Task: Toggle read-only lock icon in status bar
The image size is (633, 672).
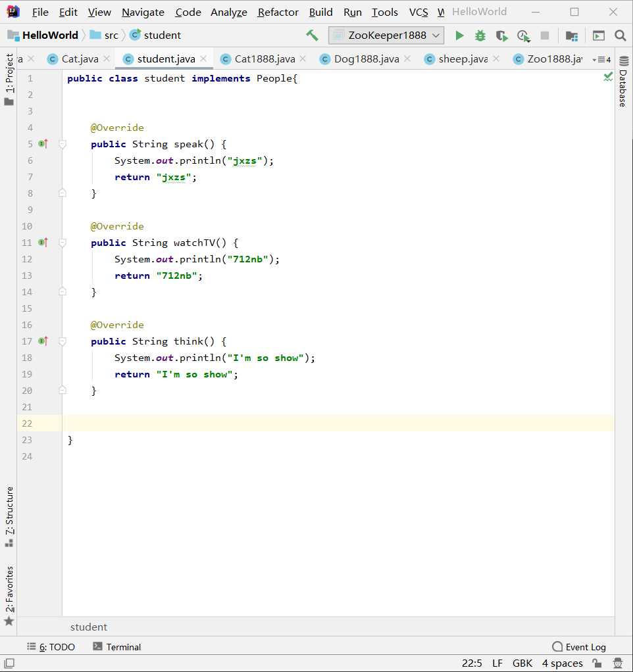Action: click(x=597, y=663)
